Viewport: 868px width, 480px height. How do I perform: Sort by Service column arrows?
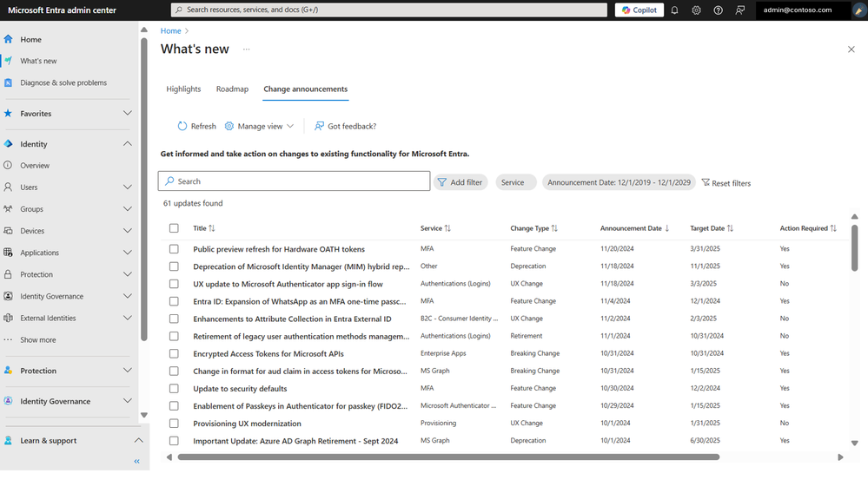click(x=447, y=228)
